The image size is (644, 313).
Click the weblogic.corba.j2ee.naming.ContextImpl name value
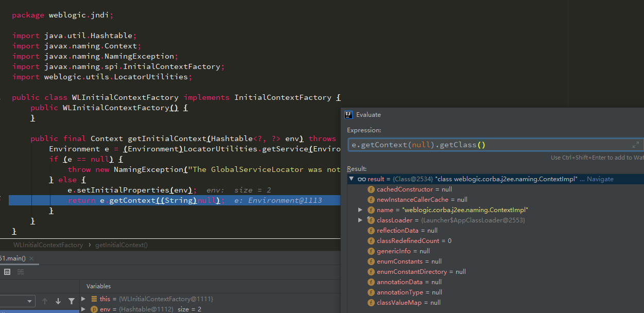pyautogui.click(x=465, y=210)
